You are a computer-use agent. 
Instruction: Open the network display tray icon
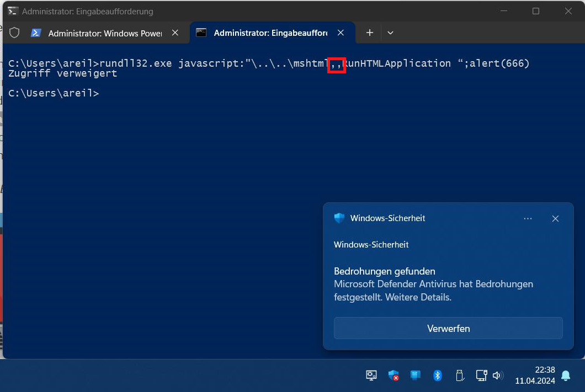coord(481,375)
